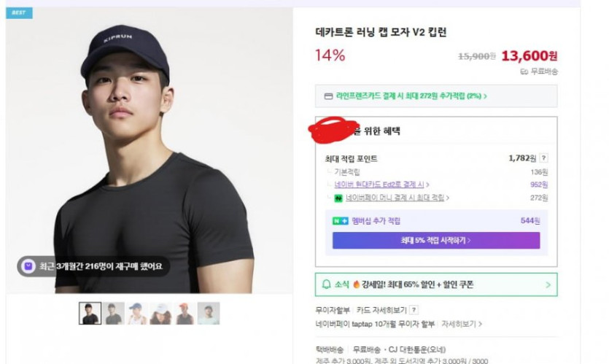This screenshot has width=609, height=364.
Task: Click the bell icon next to 소식
Action: 326,284
